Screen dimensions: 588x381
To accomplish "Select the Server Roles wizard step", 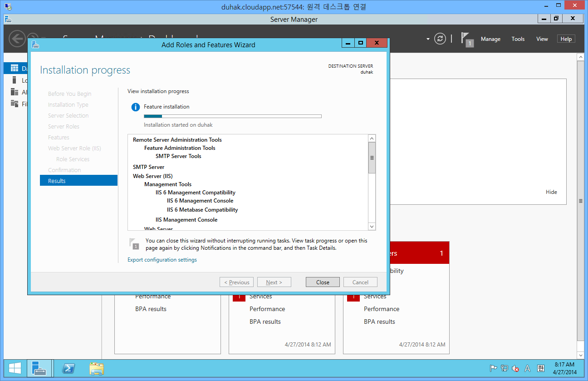I will tap(64, 126).
